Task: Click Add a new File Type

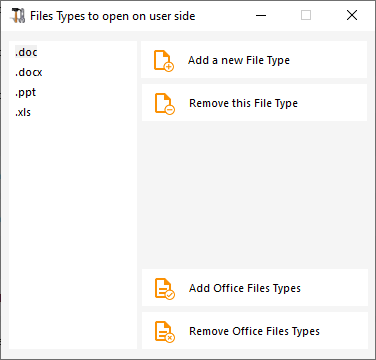Action: point(254,60)
